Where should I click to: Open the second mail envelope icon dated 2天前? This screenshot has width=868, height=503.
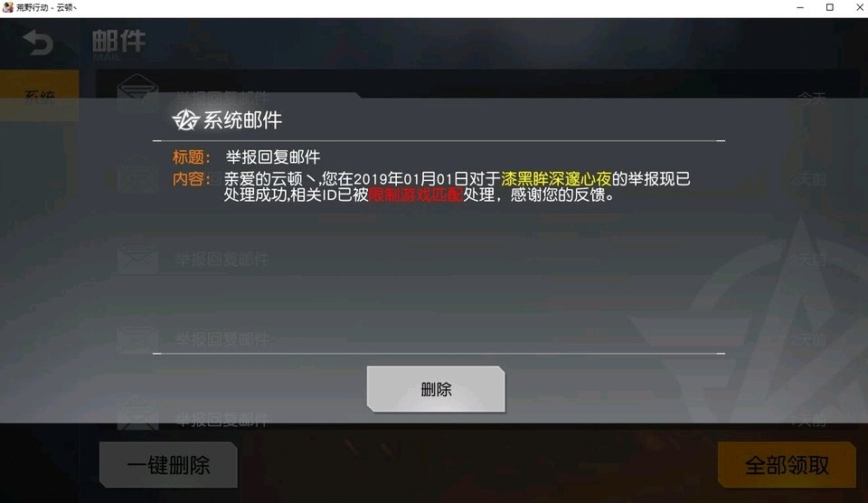pos(137,176)
